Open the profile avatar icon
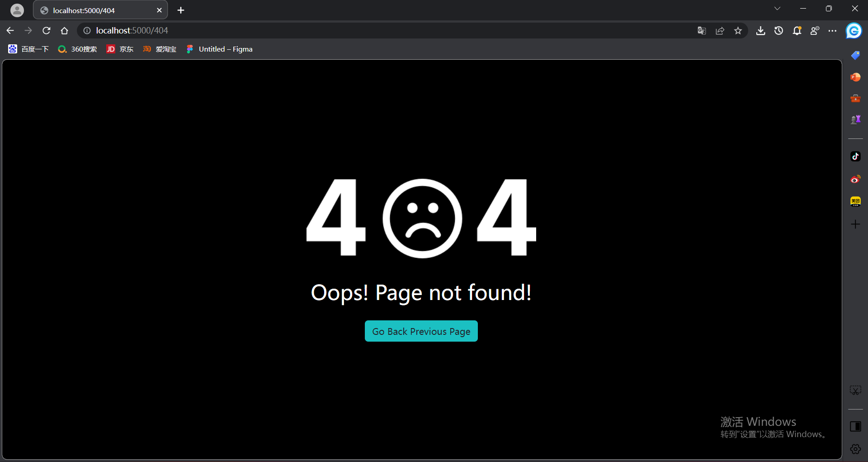The height and width of the screenshot is (462, 868). click(17, 10)
